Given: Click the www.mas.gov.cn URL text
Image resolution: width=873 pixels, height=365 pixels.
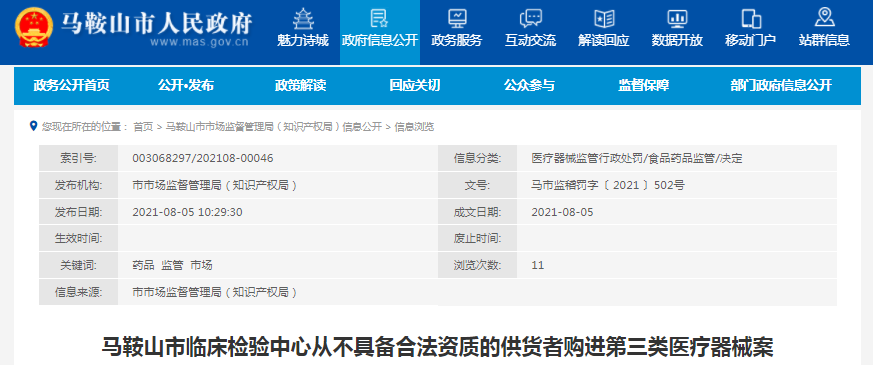Looking at the screenshot, I should [199, 42].
